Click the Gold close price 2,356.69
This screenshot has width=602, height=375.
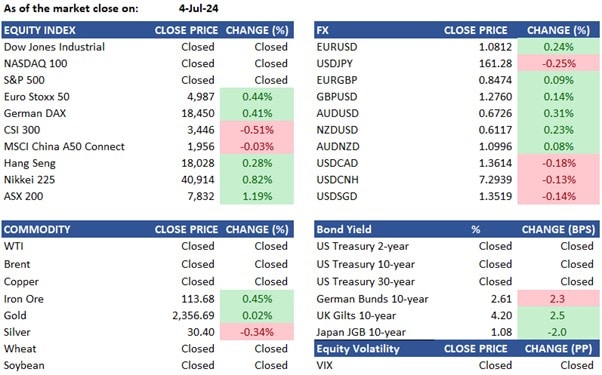[x=194, y=316]
